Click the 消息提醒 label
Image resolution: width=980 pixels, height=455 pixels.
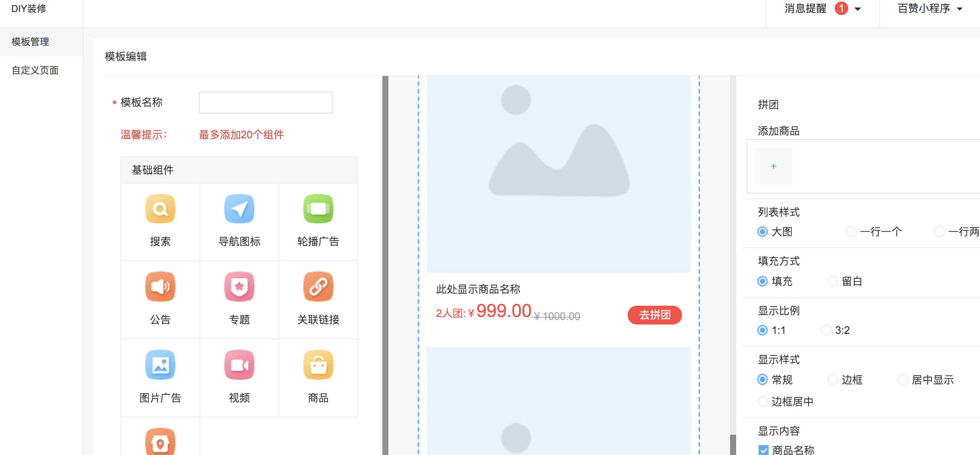pyautogui.click(x=805, y=8)
